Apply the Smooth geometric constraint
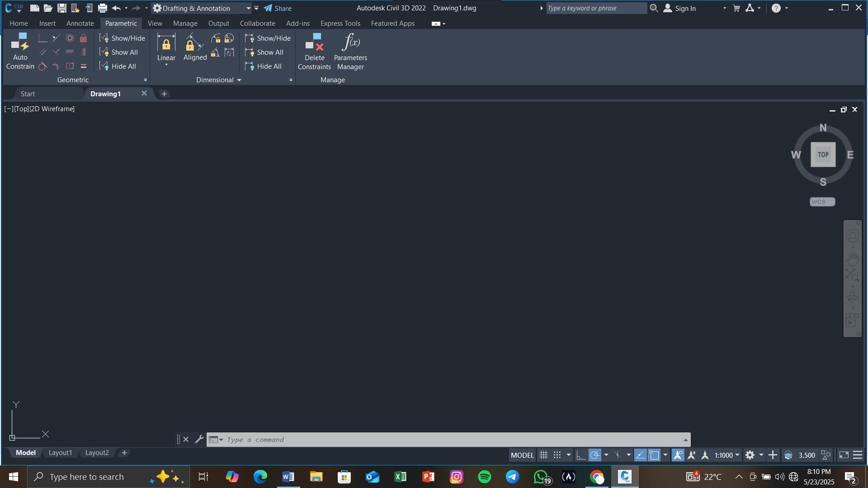This screenshot has width=868, height=488. point(56,66)
